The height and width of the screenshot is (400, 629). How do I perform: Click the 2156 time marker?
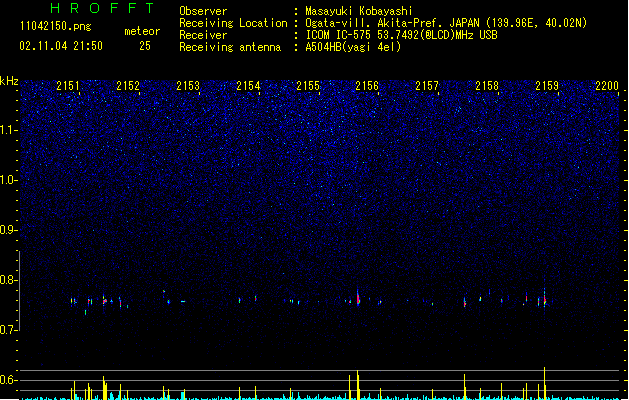click(x=367, y=86)
